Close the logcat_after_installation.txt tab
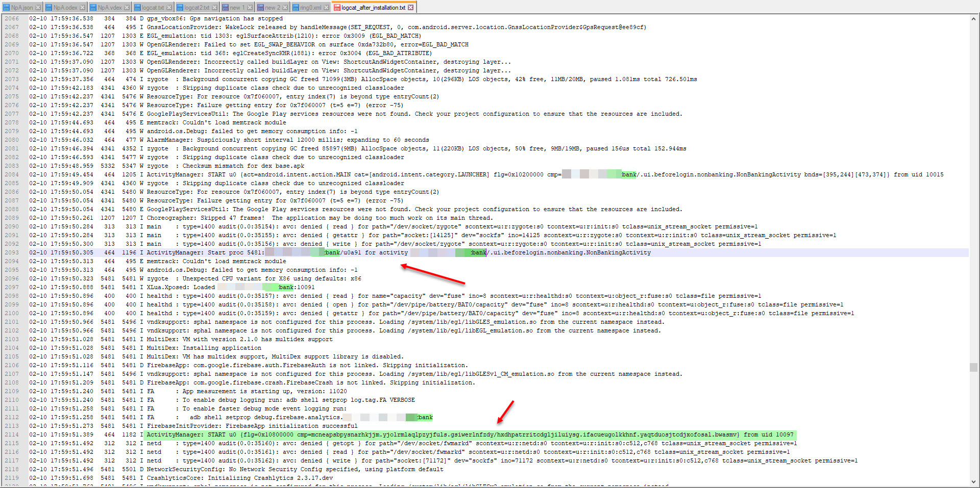The image size is (980, 488). [410, 8]
